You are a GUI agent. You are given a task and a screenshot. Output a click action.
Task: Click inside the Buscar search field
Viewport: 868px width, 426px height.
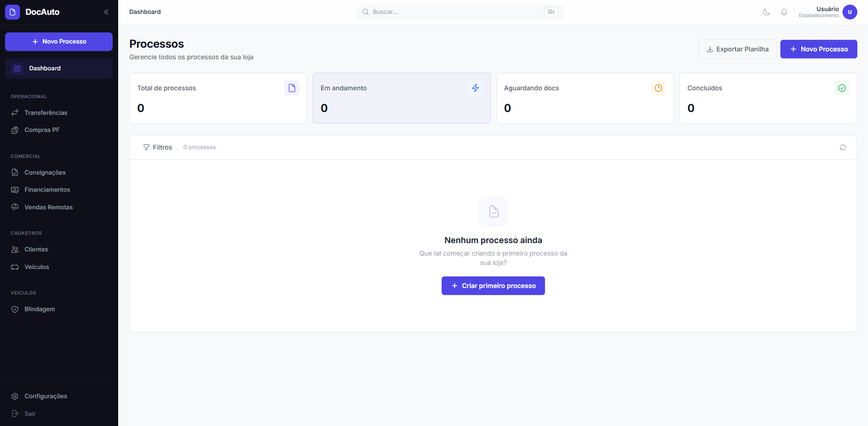pos(459,12)
